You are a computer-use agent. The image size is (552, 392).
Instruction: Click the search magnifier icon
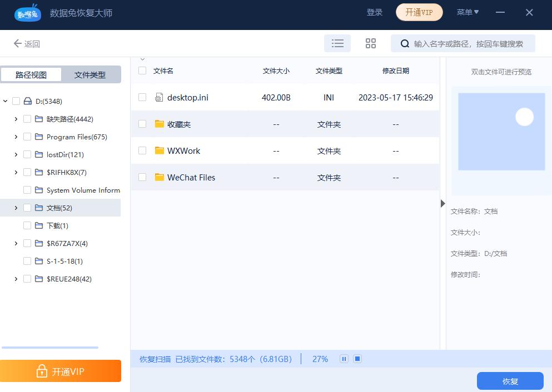click(405, 43)
